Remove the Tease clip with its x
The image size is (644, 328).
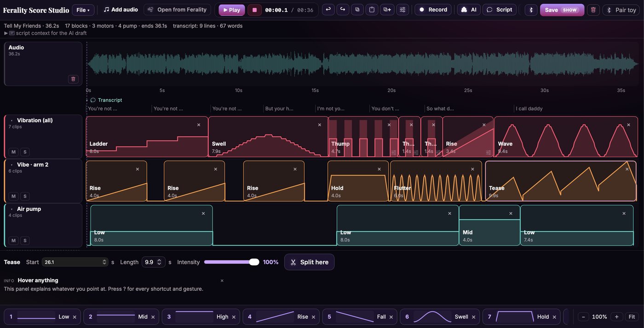pos(627,169)
